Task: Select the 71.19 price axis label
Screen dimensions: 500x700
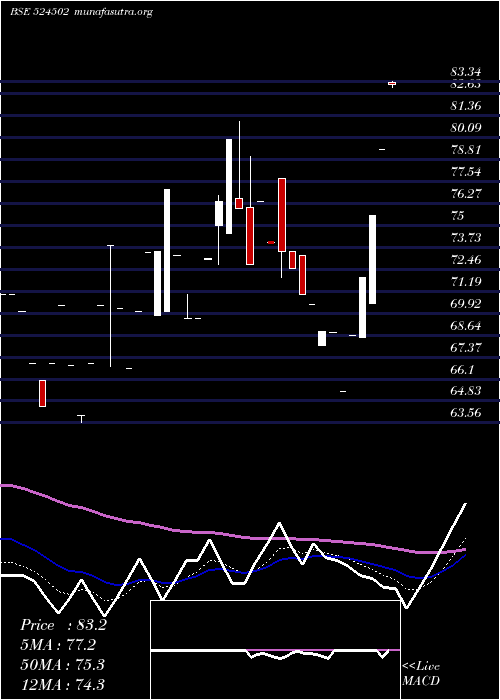Action: coord(466,281)
